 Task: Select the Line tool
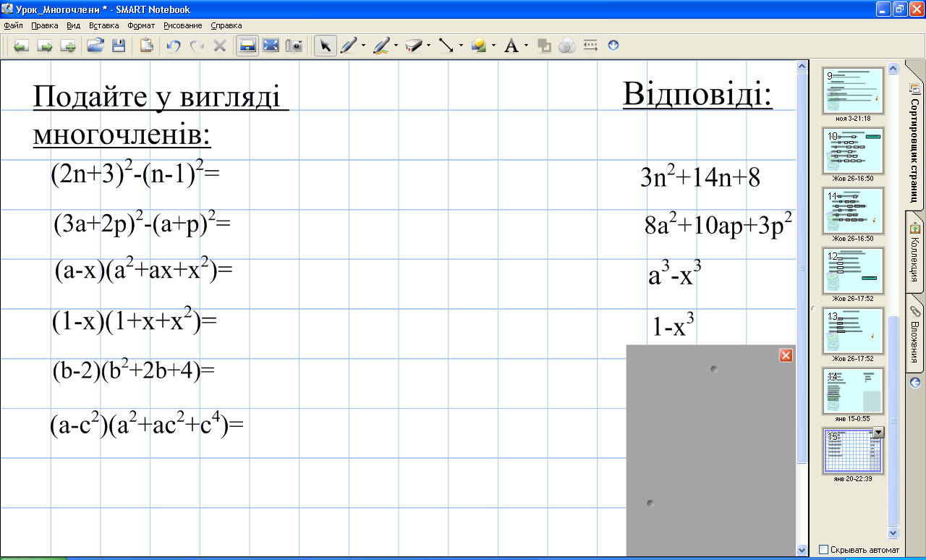click(446, 46)
